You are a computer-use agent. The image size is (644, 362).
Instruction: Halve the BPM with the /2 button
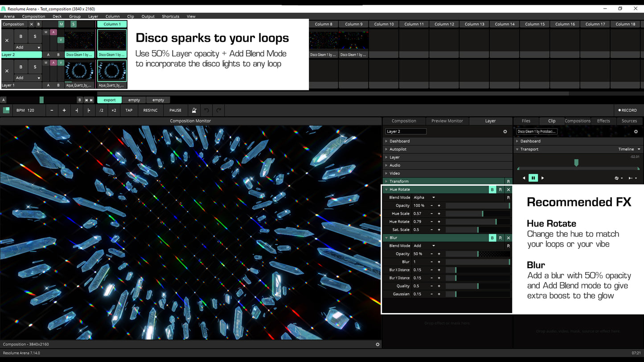[101, 110]
